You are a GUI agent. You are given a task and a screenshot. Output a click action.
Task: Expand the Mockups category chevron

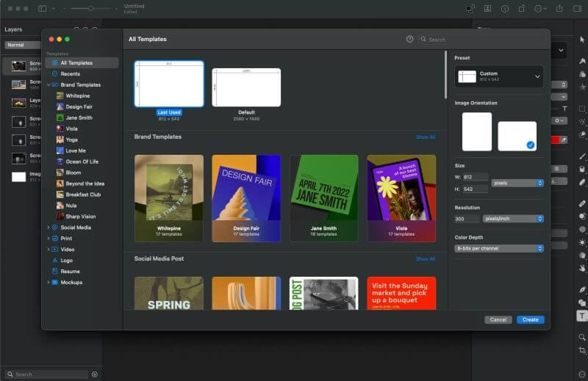coord(49,282)
